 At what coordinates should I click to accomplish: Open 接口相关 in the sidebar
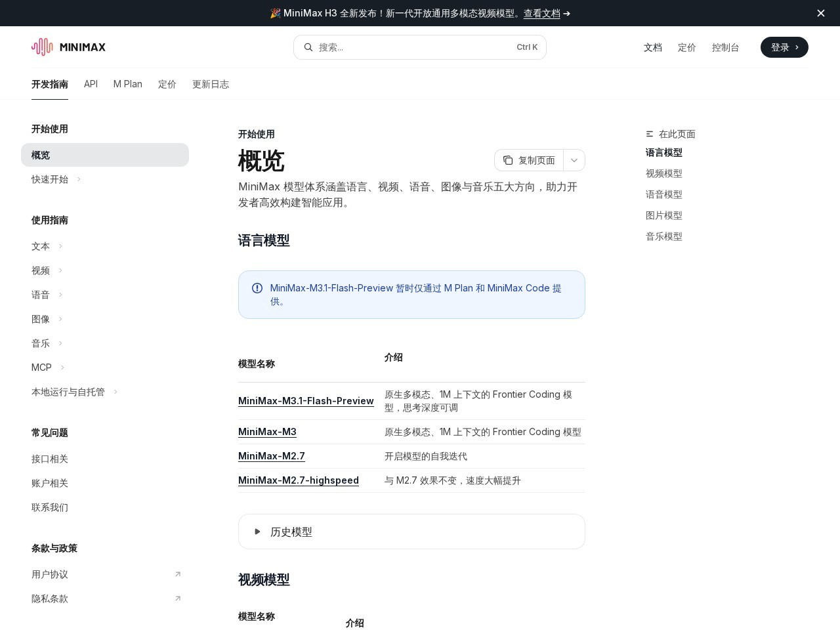pyautogui.click(x=50, y=459)
